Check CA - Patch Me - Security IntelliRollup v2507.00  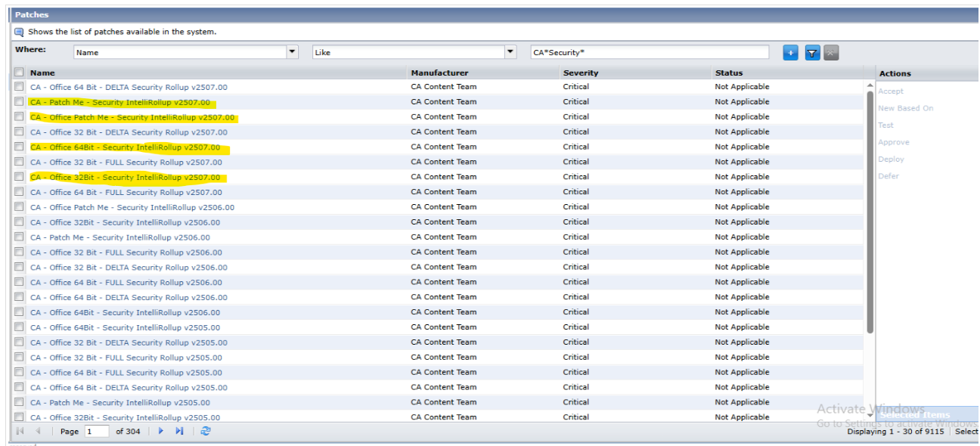19,102
